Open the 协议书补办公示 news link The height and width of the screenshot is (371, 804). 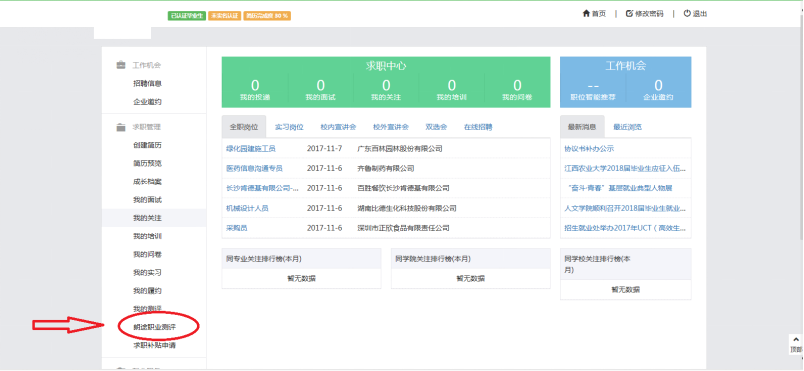589,149
